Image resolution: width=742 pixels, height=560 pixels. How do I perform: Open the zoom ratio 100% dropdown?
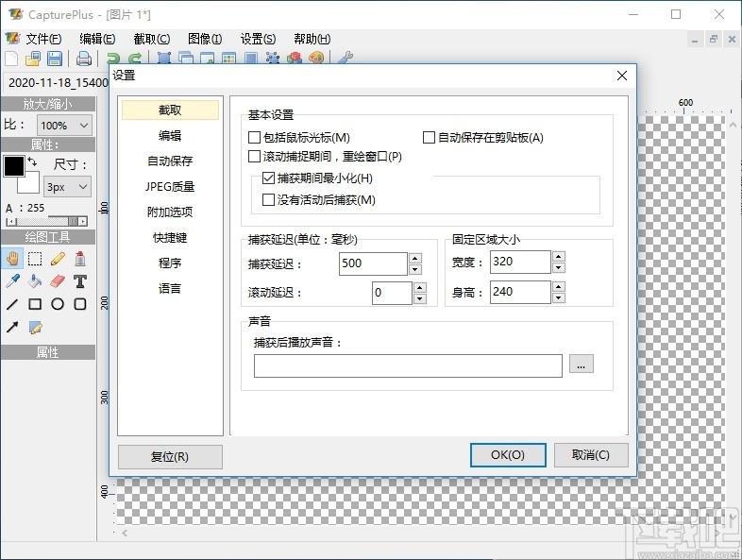click(x=64, y=126)
